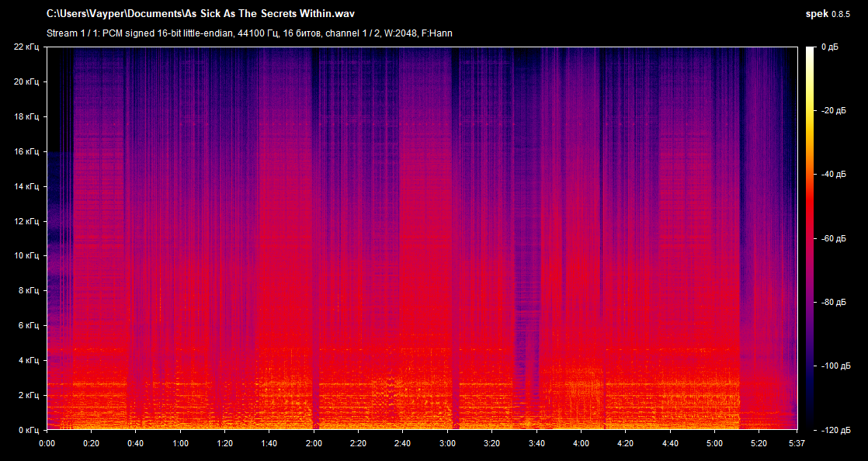Screen dimensions: 868x461
Task: Click the 4:00 time axis label
Action: click(x=581, y=444)
